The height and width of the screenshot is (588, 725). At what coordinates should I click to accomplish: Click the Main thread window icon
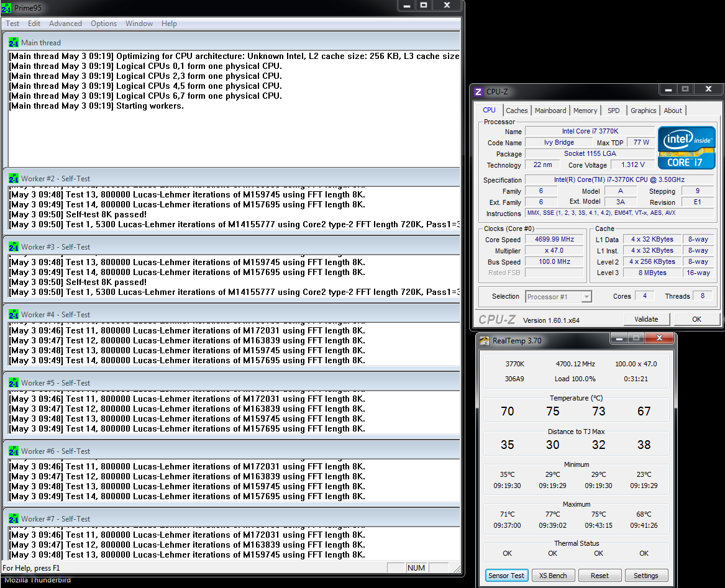[14, 42]
